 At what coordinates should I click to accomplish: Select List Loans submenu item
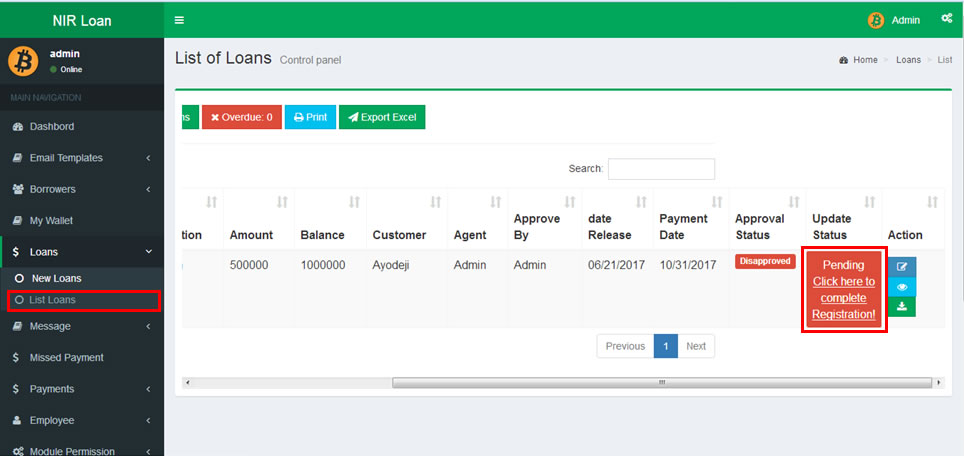53,300
